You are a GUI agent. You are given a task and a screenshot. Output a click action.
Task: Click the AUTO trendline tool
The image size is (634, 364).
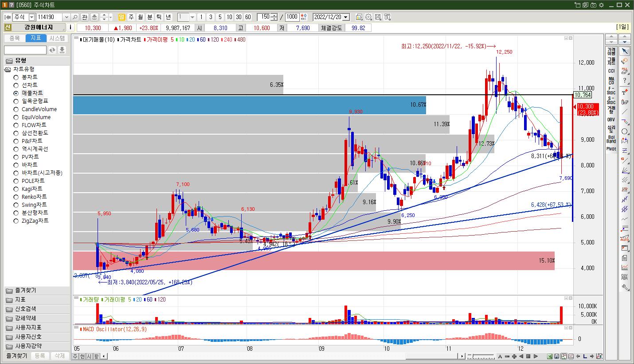[625, 239]
